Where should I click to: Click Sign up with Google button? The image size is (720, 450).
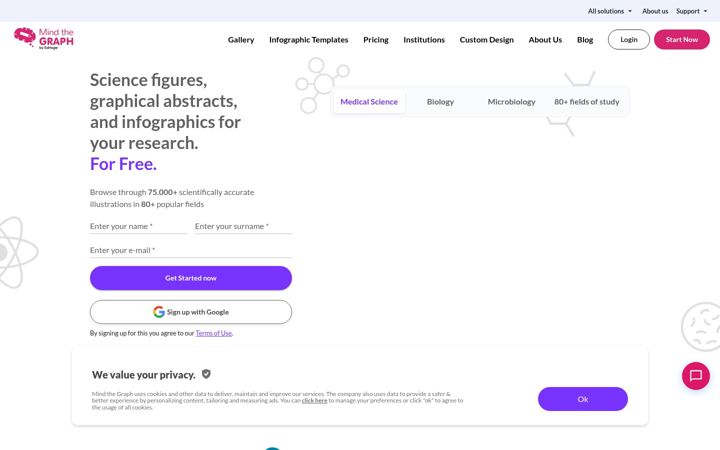coord(191,312)
